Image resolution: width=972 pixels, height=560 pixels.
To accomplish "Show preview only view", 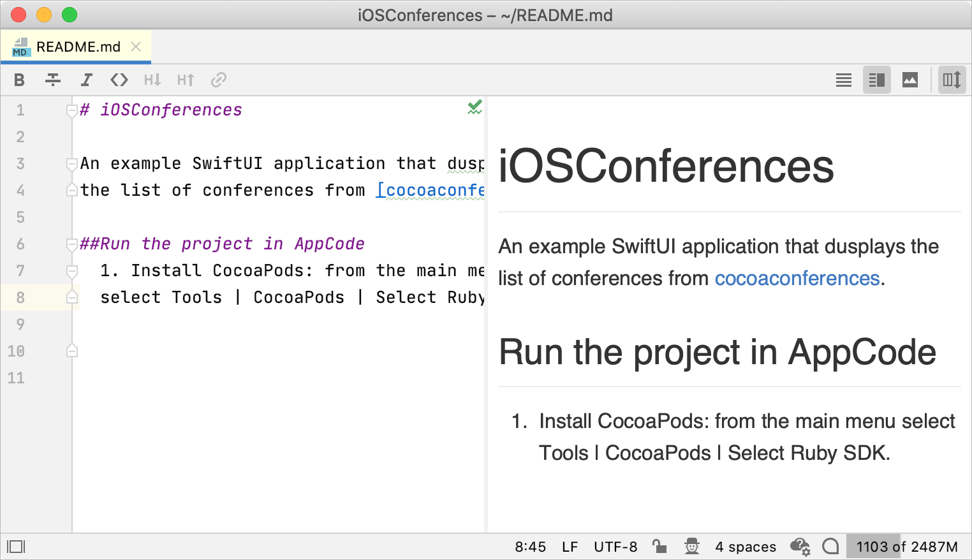I will click(x=910, y=80).
